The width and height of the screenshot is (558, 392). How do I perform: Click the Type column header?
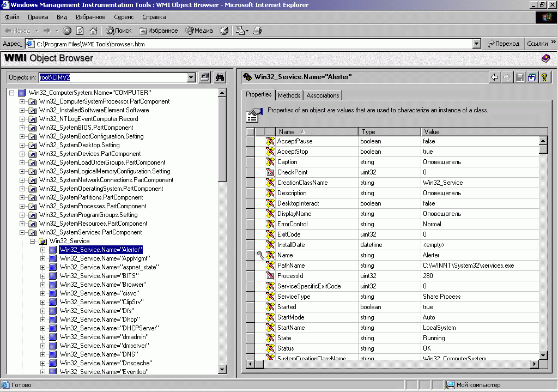pos(390,132)
